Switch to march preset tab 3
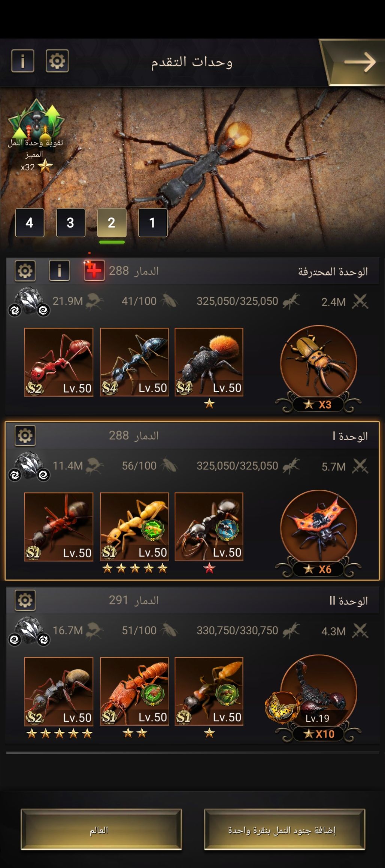This screenshot has height=868, width=385. [70, 223]
